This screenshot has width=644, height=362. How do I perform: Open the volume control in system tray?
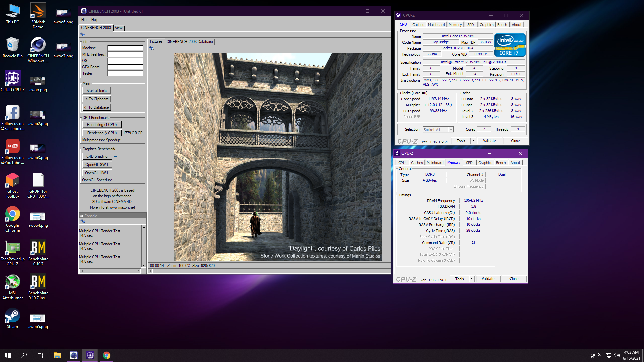tap(616, 355)
